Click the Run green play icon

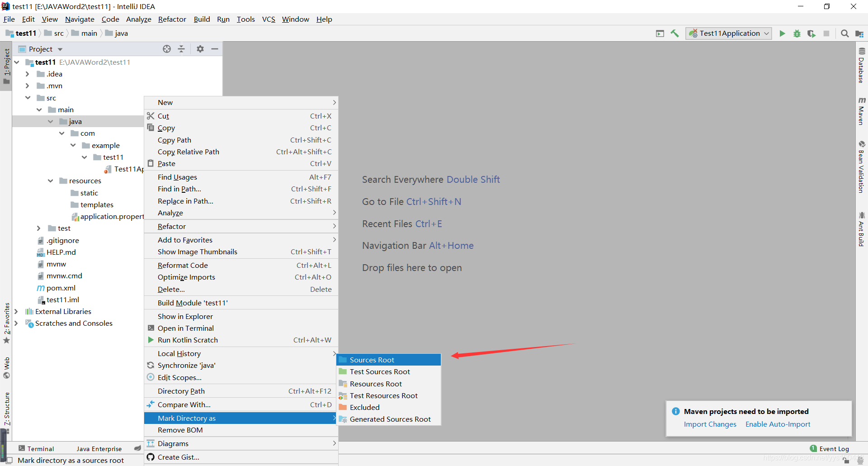(x=782, y=33)
